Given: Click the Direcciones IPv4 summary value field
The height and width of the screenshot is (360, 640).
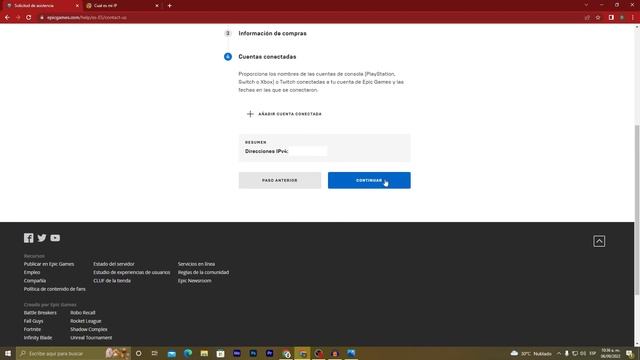Looking at the screenshot, I should [308, 151].
